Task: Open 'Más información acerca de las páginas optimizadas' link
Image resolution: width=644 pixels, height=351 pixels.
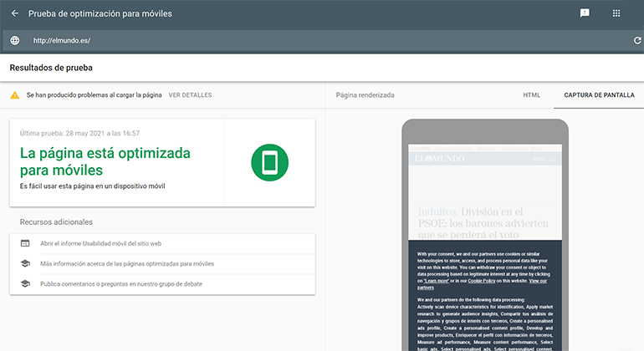Action: point(127,263)
